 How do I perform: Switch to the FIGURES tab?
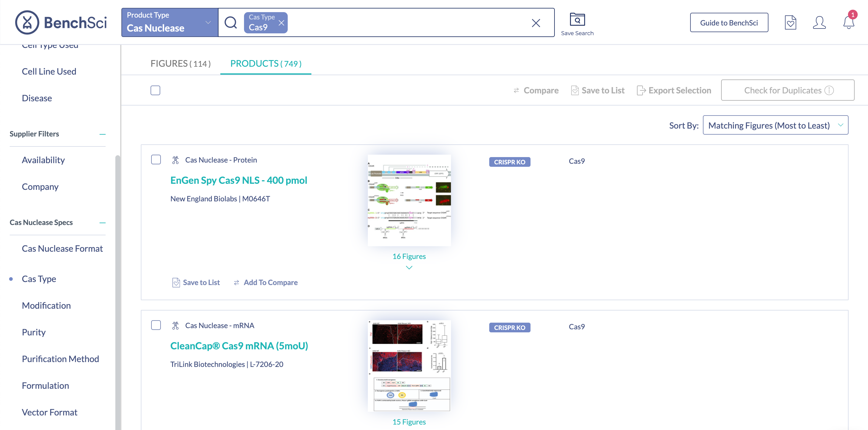pyautogui.click(x=180, y=64)
